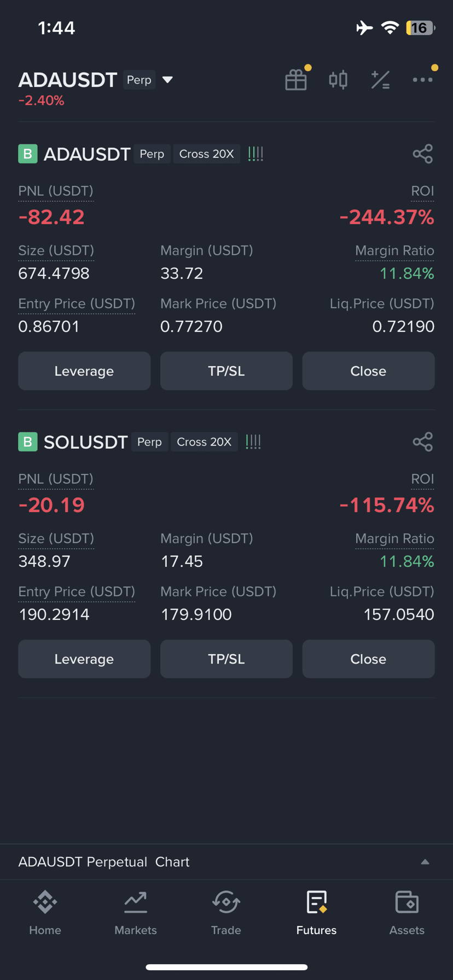
Task: Open the candlestick chart icon
Action: [338, 80]
